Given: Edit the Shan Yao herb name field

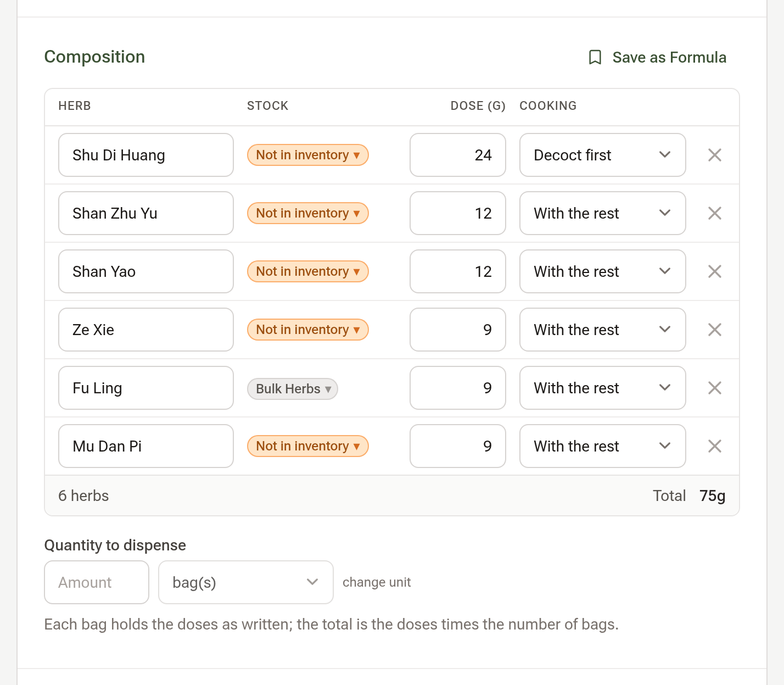Looking at the screenshot, I should pos(146,271).
